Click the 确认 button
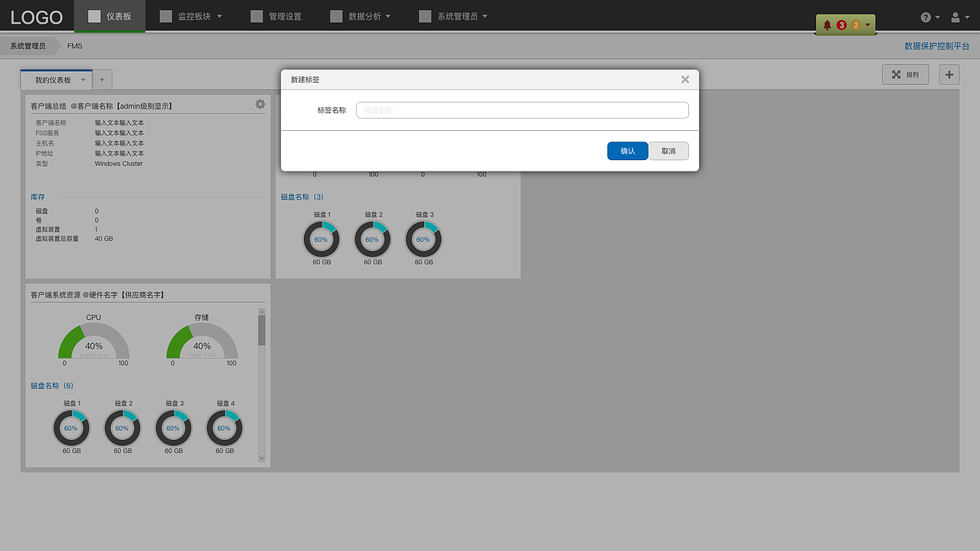980x551 pixels. tap(628, 151)
